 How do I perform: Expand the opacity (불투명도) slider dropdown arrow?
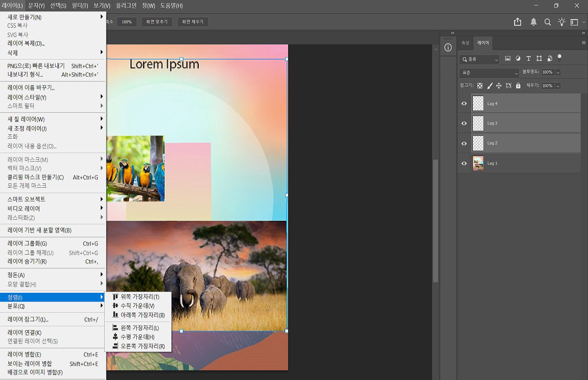point(558,72)
